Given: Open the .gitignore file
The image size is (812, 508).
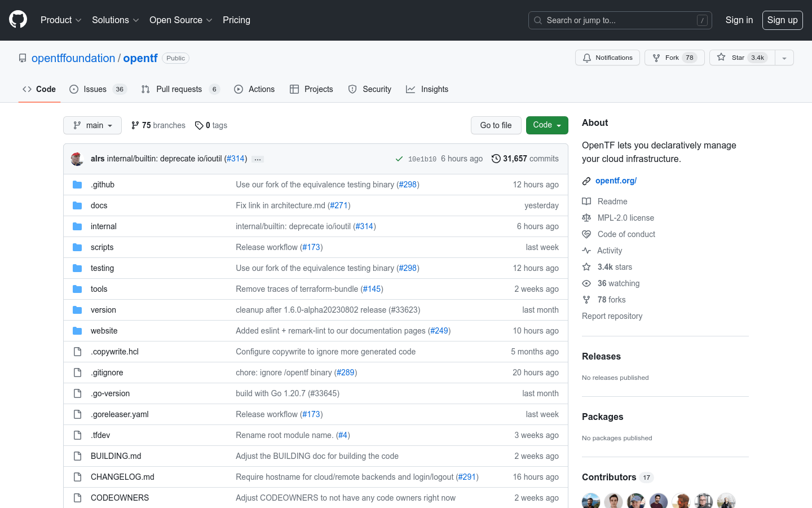Looking at the screenshot, I should point(107,373).
